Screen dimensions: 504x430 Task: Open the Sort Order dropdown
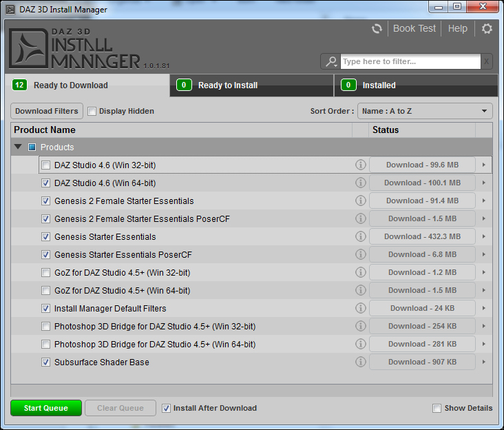425,111
